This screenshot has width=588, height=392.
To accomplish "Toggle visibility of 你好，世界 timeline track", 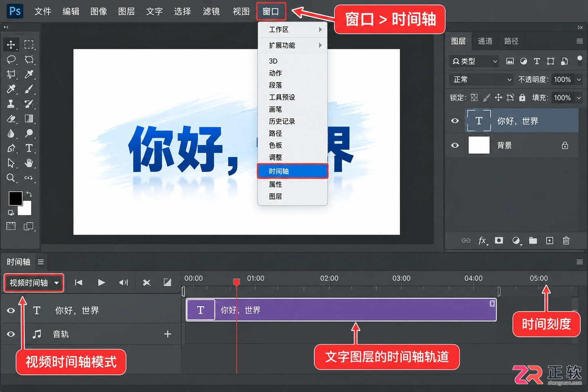I will tap(11, 310).
